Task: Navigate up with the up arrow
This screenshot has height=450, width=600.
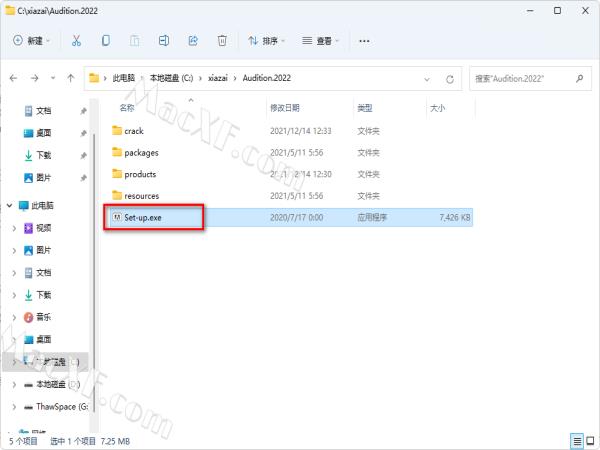Action: 70,78
